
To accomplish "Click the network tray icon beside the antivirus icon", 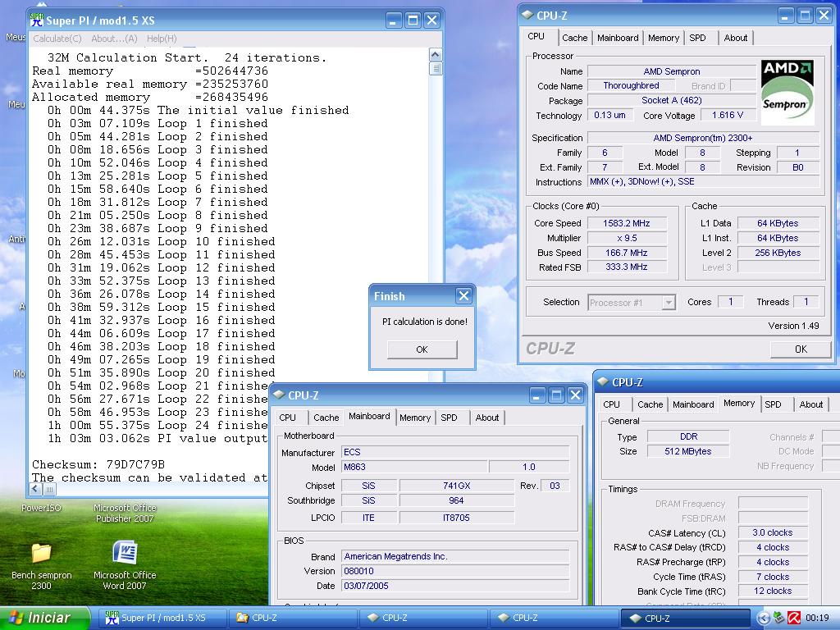I will coord(779,618).
